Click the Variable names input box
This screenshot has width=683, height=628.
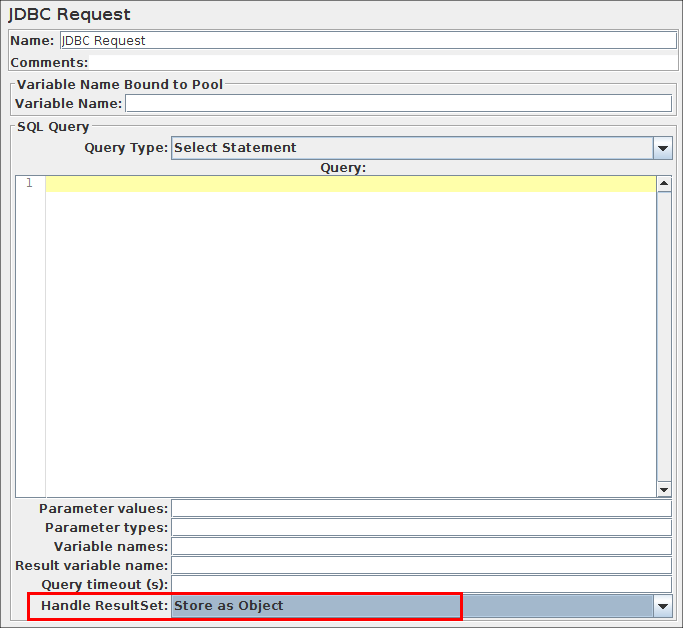coord(421,547)
